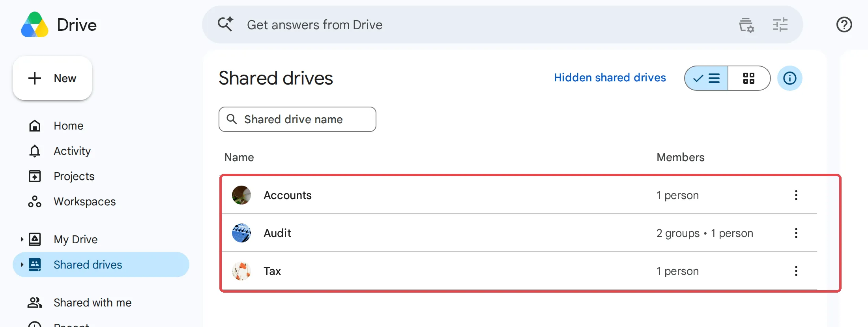Open more actions for Audit drive
The height and width of the screenshot is (327, 868).
point(796,233)
